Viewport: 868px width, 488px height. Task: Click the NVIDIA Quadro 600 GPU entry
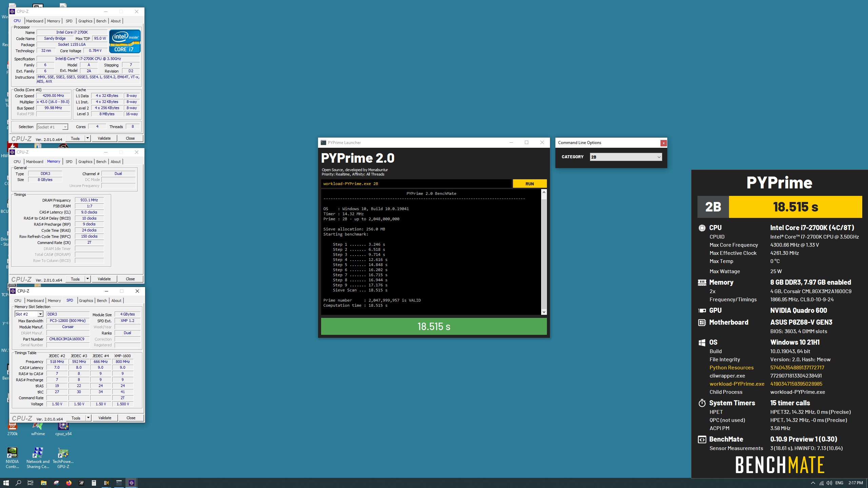(x=798, y=310)
